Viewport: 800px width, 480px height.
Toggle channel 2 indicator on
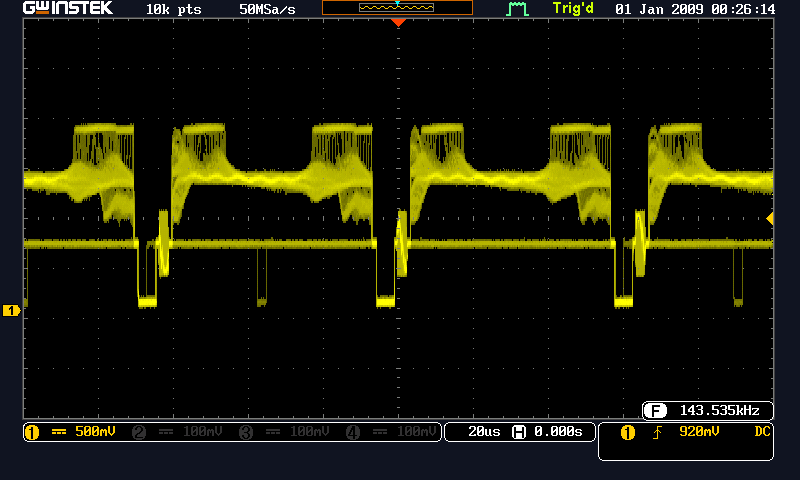(139, 432)
